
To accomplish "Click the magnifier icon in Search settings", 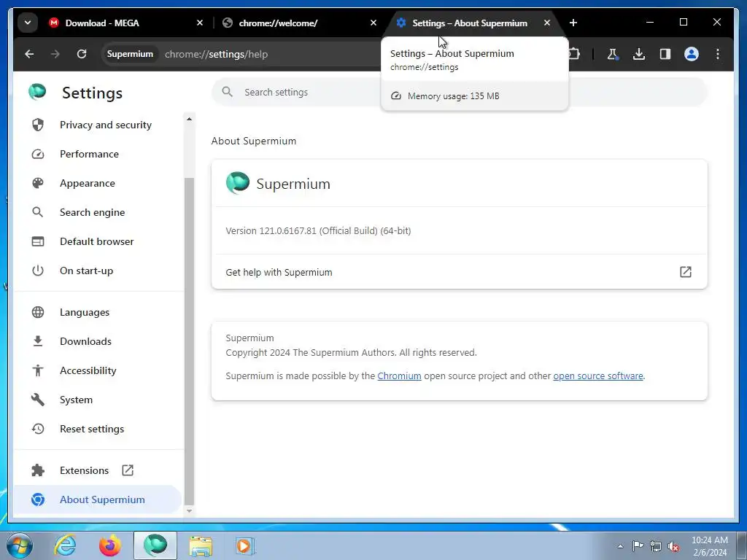I will pos(228,92).
